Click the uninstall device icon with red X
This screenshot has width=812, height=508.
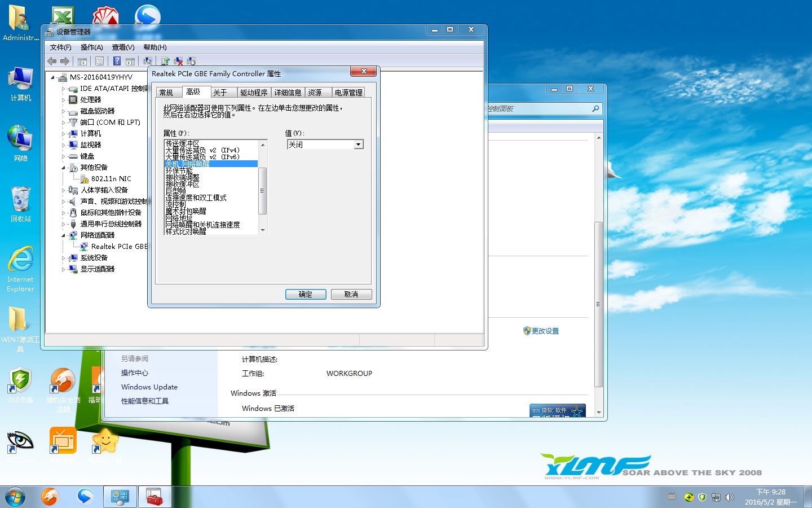(x=178, y=61)
